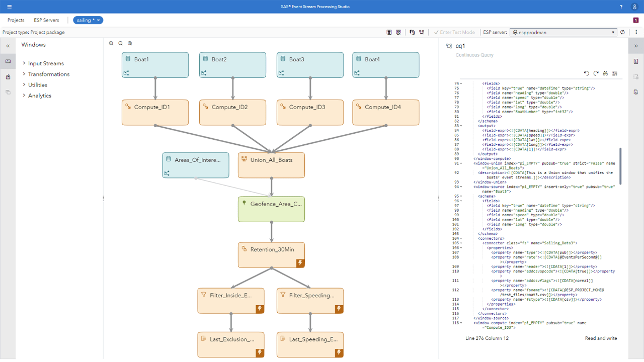The image size is (644, 362).
Task: Zoom out on the diagram
Action: click(121, 43)
